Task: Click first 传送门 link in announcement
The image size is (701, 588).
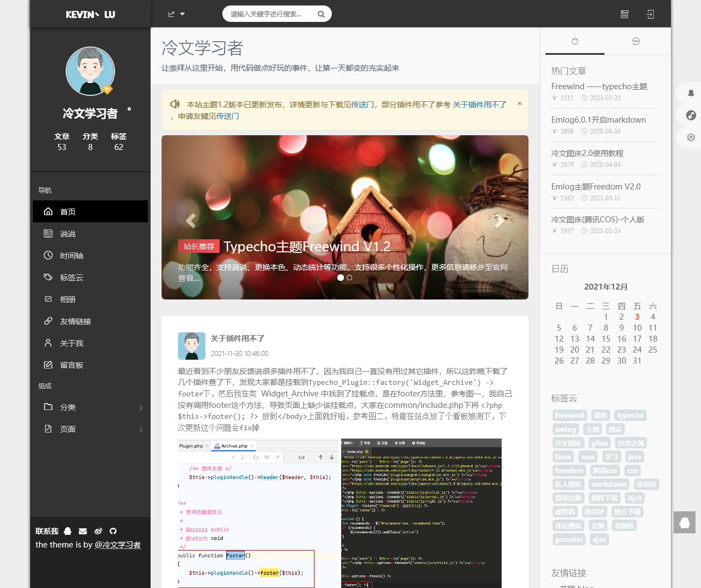Action: click(x=363, y=105)
